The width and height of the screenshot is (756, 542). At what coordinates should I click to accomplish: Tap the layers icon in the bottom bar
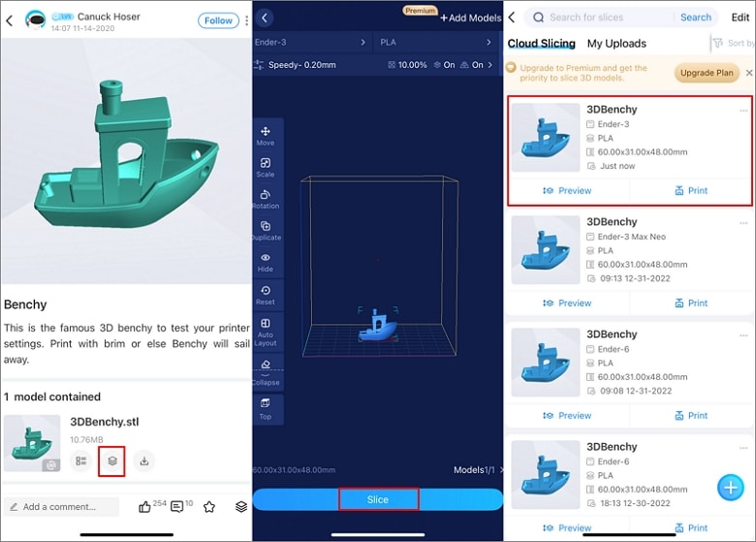241,507
